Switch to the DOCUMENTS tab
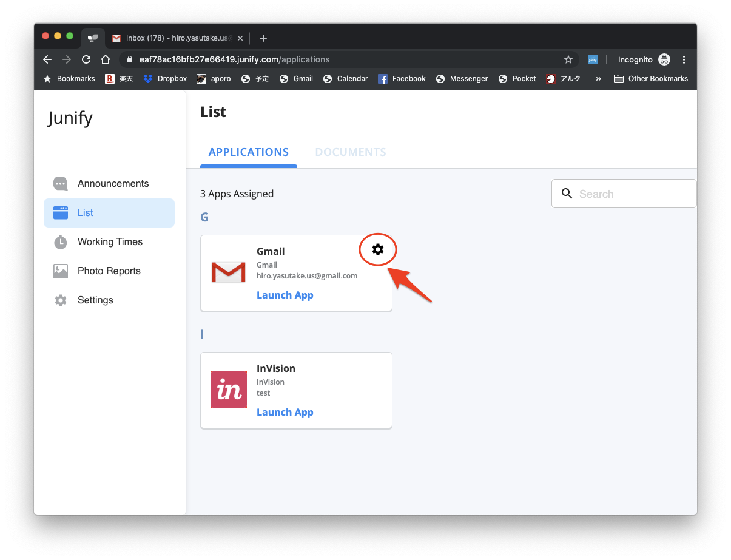The image size is (731, 560). (x=351, y=152)
